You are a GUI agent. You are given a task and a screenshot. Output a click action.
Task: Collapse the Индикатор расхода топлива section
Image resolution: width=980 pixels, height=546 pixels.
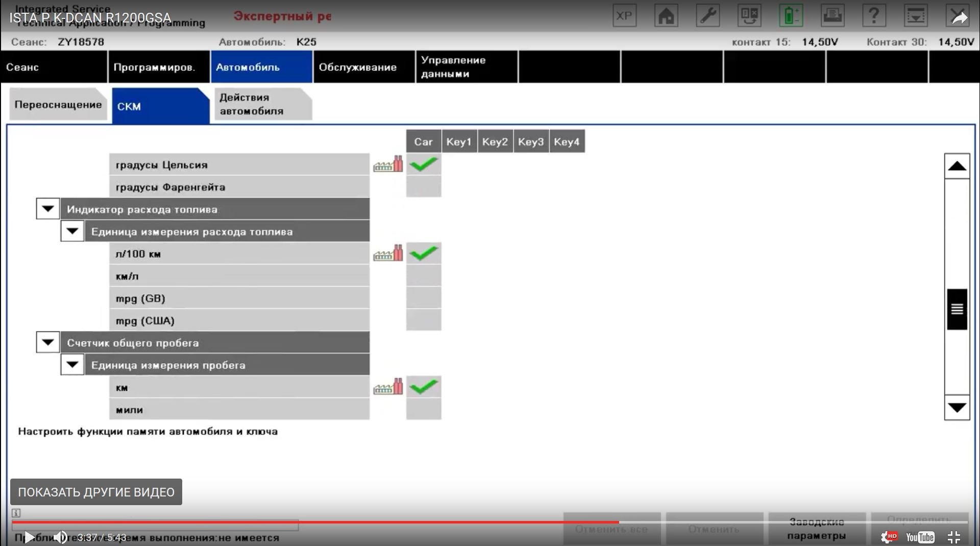48,209
